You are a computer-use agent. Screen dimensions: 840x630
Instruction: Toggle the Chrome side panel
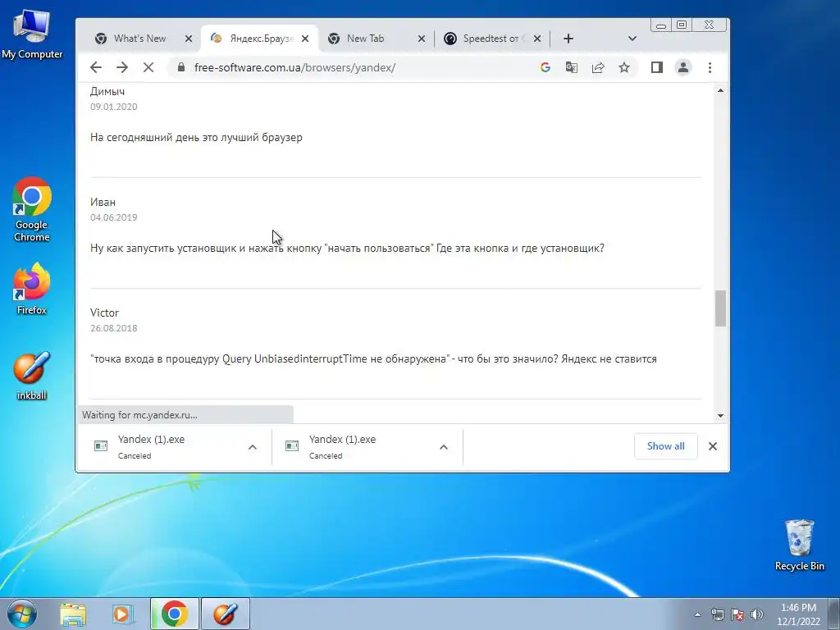[x=657, y=67]
